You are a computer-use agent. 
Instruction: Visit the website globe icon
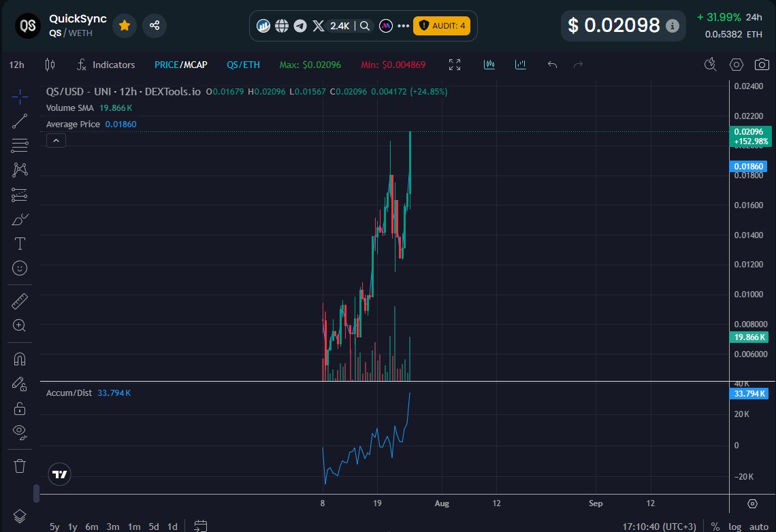click(x=282, y=26)
